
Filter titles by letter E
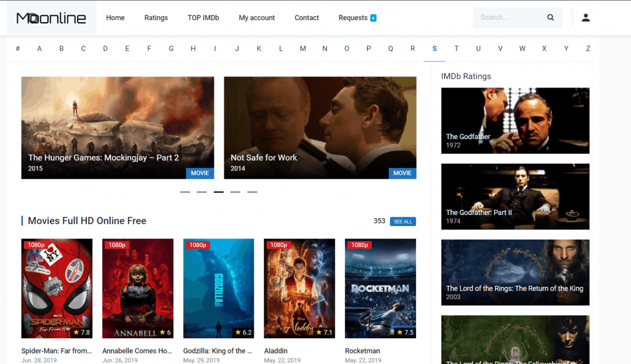pyautogui.click(x=127, y=49)
